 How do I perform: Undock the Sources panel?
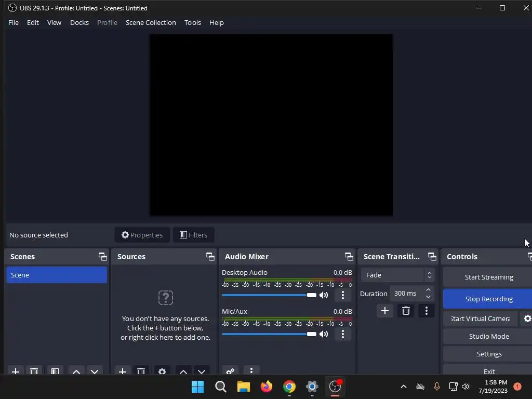tap(210, 257)
